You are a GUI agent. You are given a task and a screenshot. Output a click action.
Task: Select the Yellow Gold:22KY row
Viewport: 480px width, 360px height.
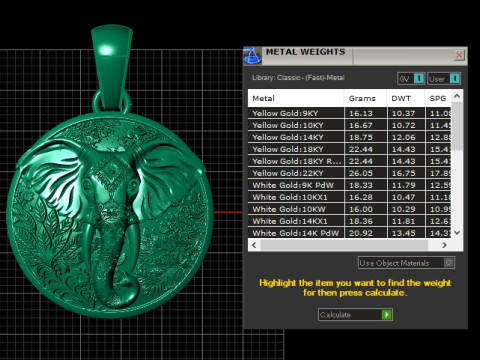point(350,173)
